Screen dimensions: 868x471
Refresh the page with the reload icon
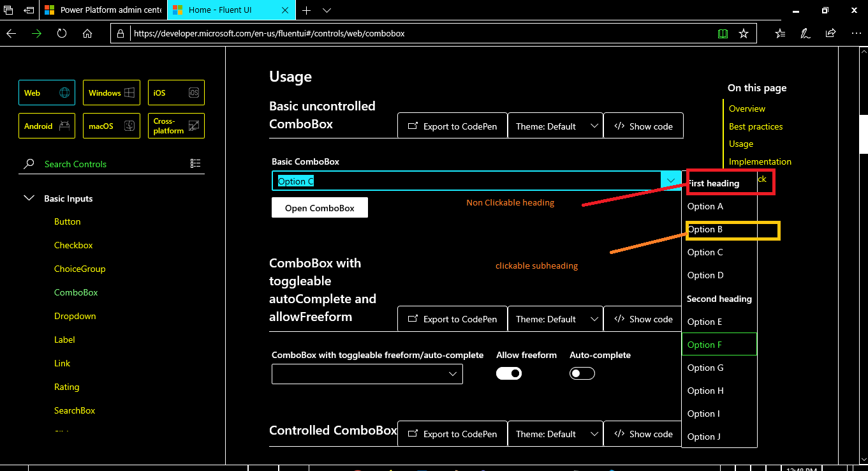coord(62,33)
